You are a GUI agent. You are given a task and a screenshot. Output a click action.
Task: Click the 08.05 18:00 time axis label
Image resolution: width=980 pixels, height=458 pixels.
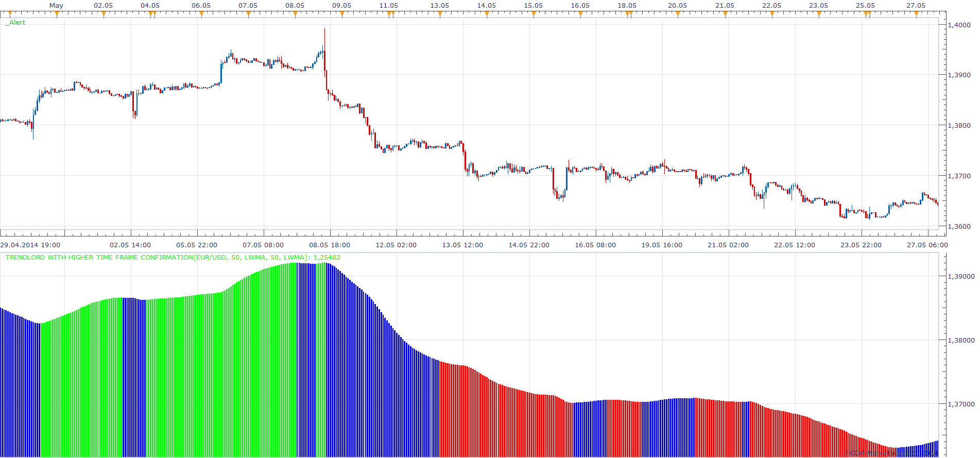point(330,245)
